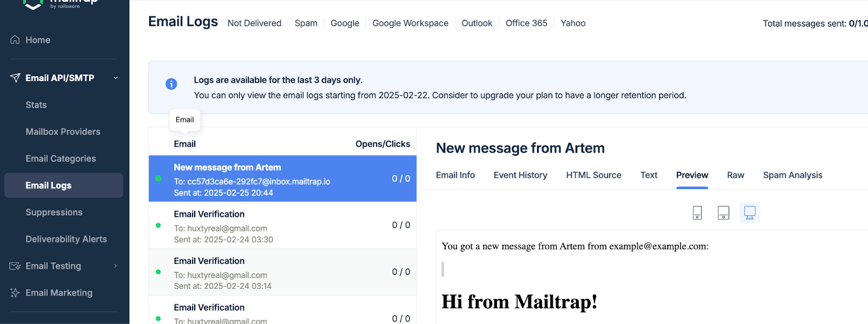
Task: Click Sent at 2025-02-25 20:44 timestamp
Action: [224, 193]
